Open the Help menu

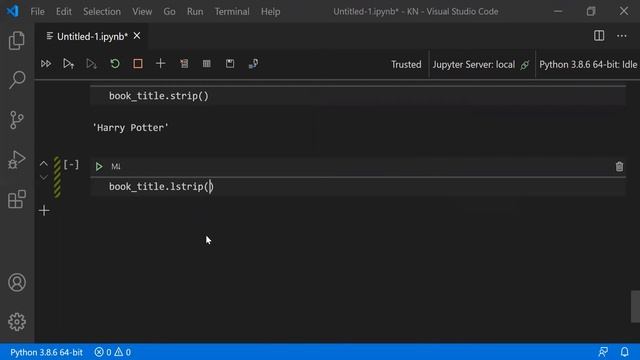coord(270,11)
